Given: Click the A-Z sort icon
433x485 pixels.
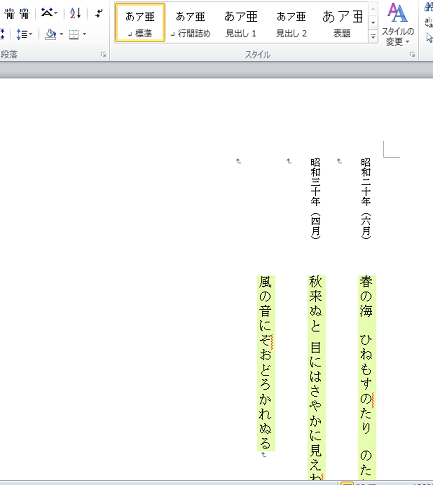Looking at the screenshot, I should pos(75,13).
